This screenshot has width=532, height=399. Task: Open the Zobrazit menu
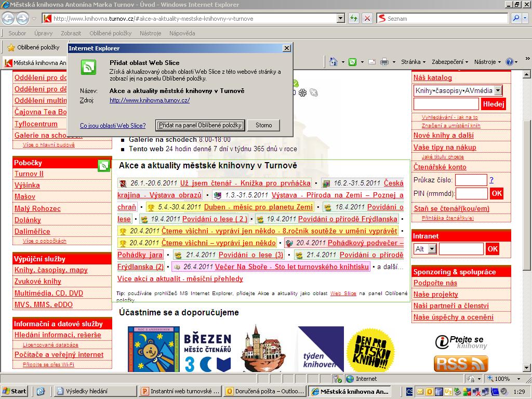pos(71,33)
